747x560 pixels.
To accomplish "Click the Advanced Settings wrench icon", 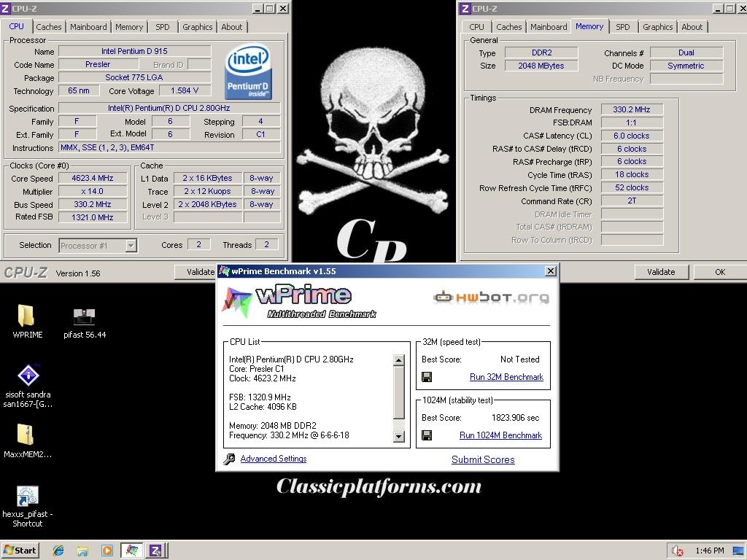I will pyautogui.click(x=229, y=459).
